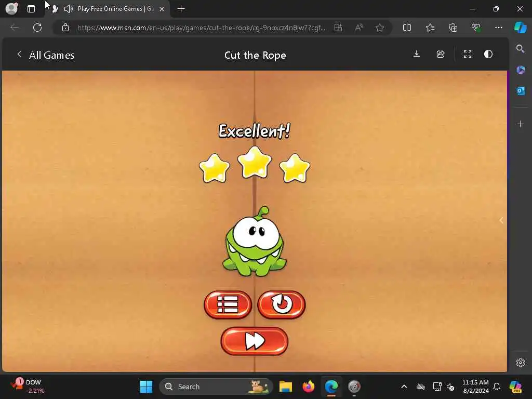Open the notifications bell
532x399 pixels.
[496, 387]
